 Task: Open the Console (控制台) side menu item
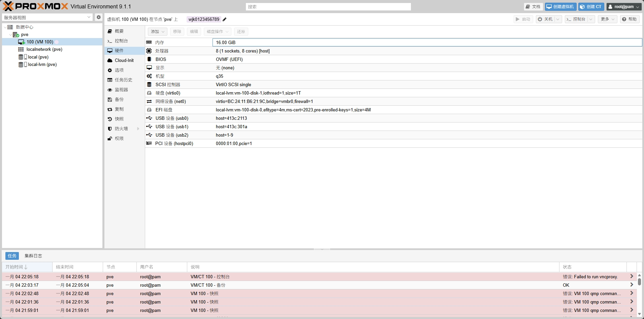[x=121, y=41]
